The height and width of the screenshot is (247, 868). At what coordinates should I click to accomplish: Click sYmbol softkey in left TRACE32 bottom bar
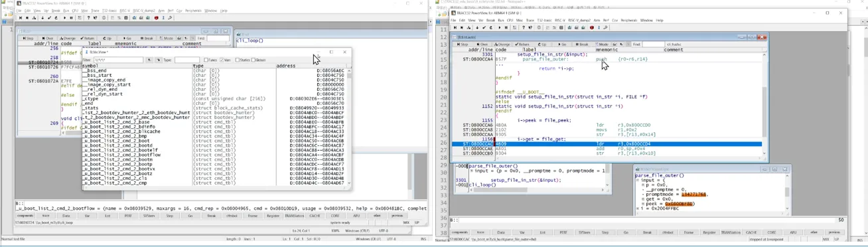232,216
